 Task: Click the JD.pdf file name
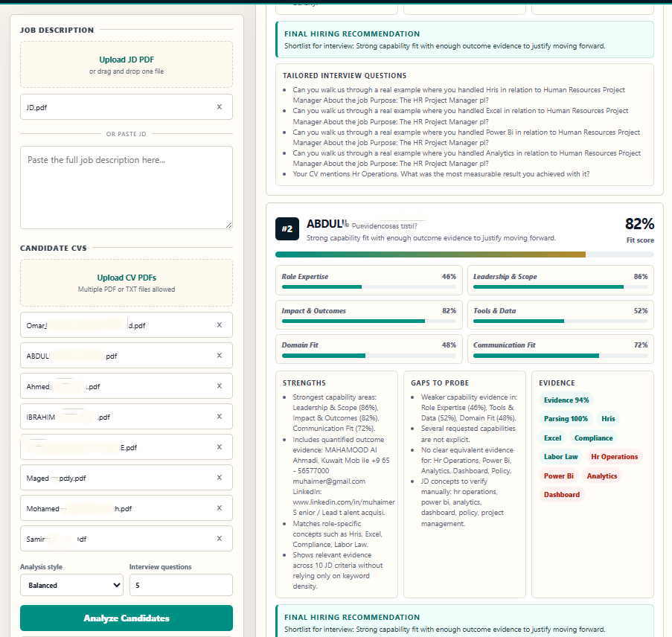37,108
